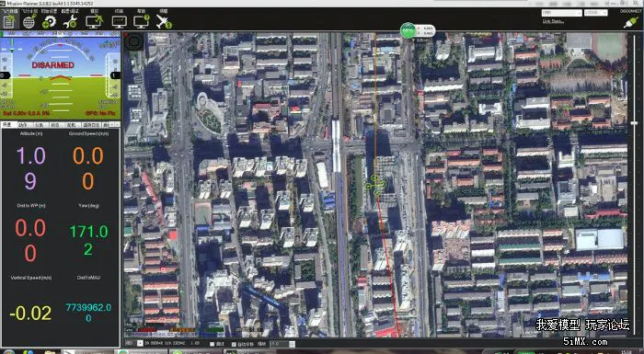Open Initial Setup gear icon
Viewport: 644px width, 354px height.
(50, 20)
